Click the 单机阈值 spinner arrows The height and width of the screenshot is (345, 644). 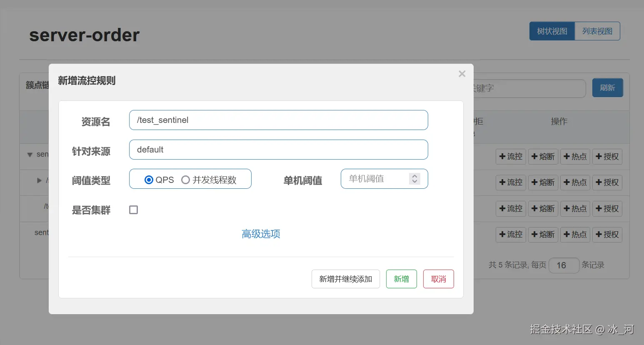[414, 179]
